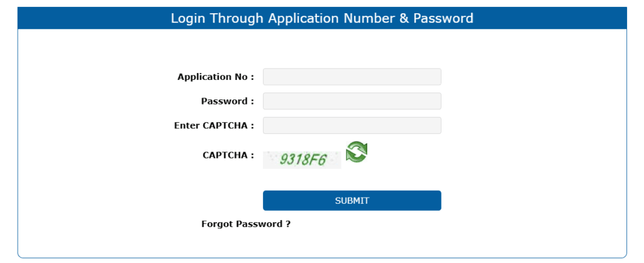Image resolution: width=644 pixels, height=263 pixels.
Task: Activate the field next to Password label
Action: 352,101
